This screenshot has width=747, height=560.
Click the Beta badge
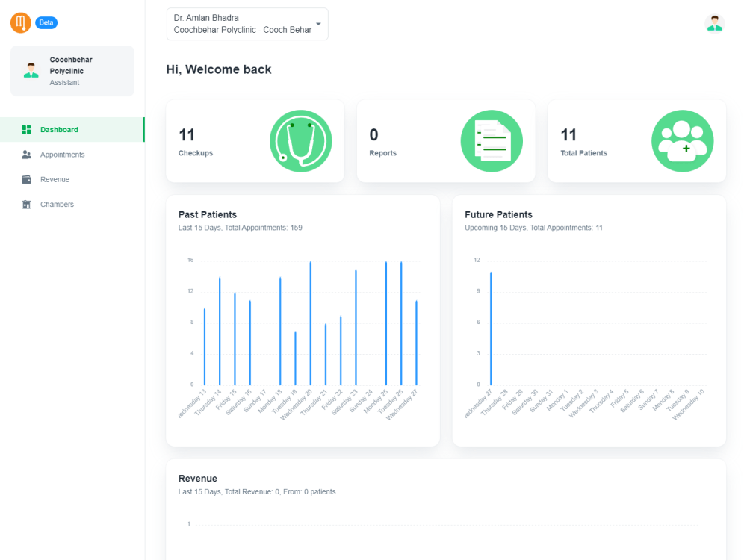(x=46, y=22)
